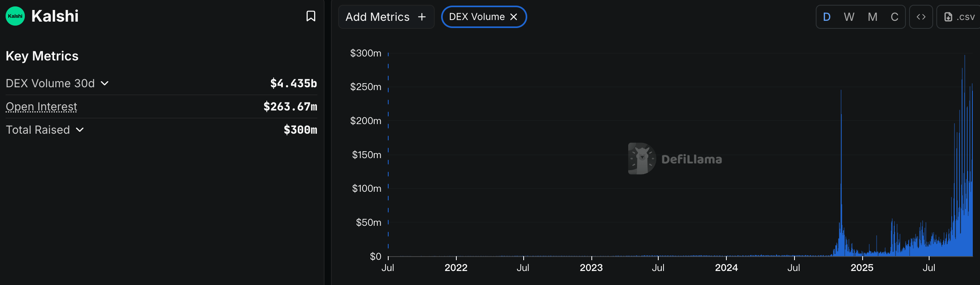The height and width of the screenshot is (285, 980).
Task: Click the $300m y-axis label
Action: click(x=366, y=53)
